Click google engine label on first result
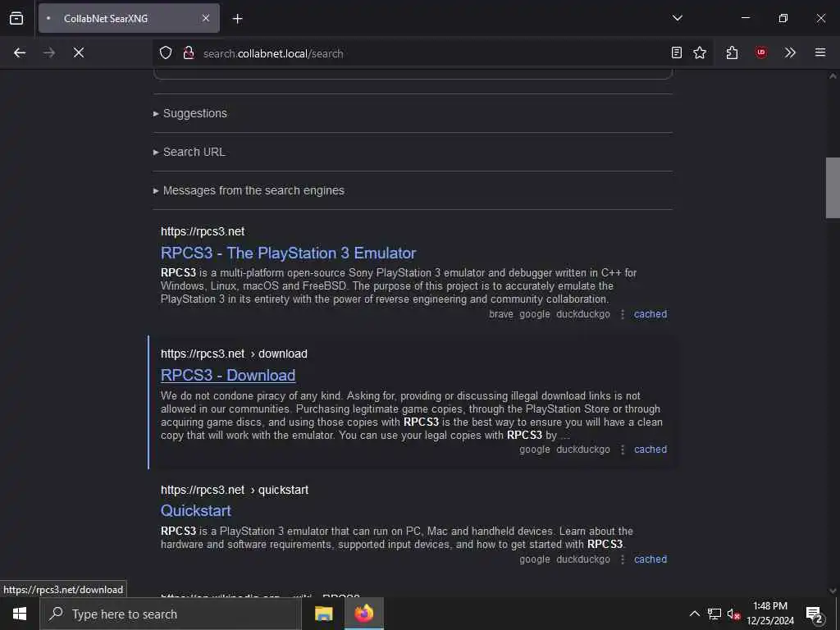 535,314
